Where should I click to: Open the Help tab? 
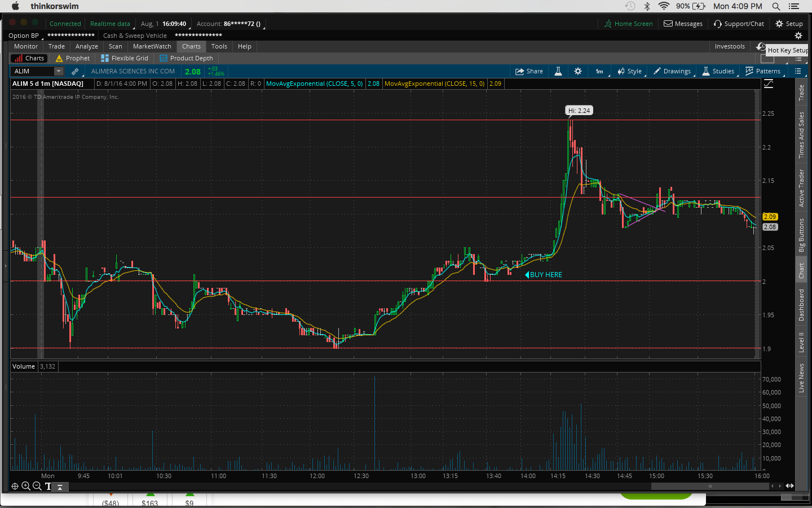tap(245, 46)
